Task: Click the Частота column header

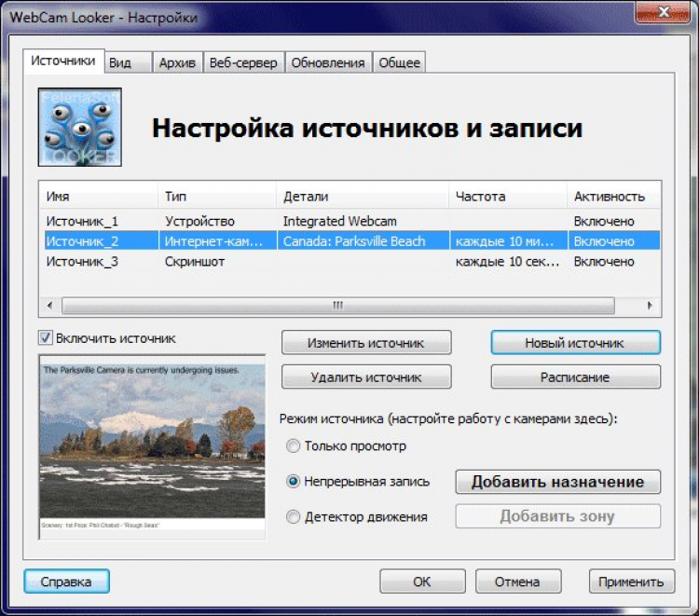Action: pos(508,196)
